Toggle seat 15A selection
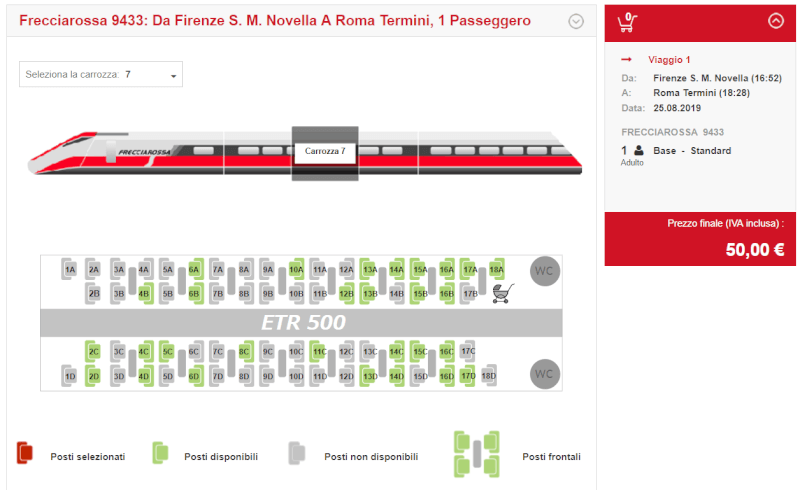The width and height of the screenshot is (800, 490). 419,269
